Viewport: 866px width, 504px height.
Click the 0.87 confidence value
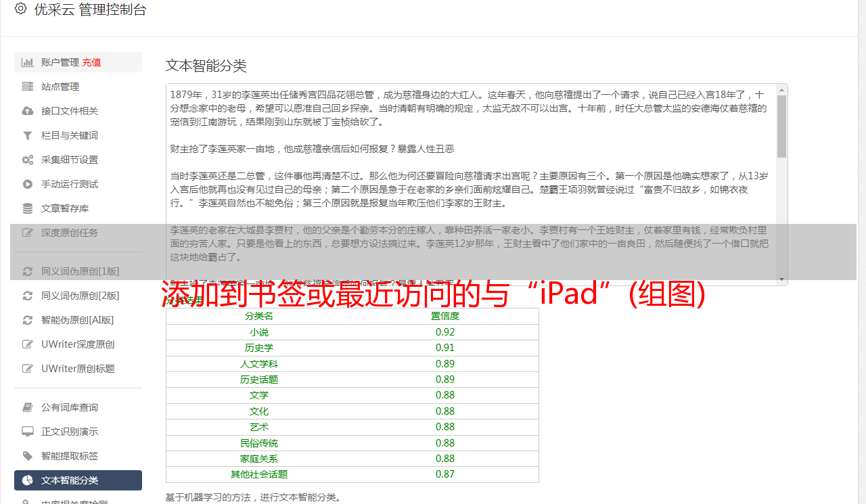[445, 475]
